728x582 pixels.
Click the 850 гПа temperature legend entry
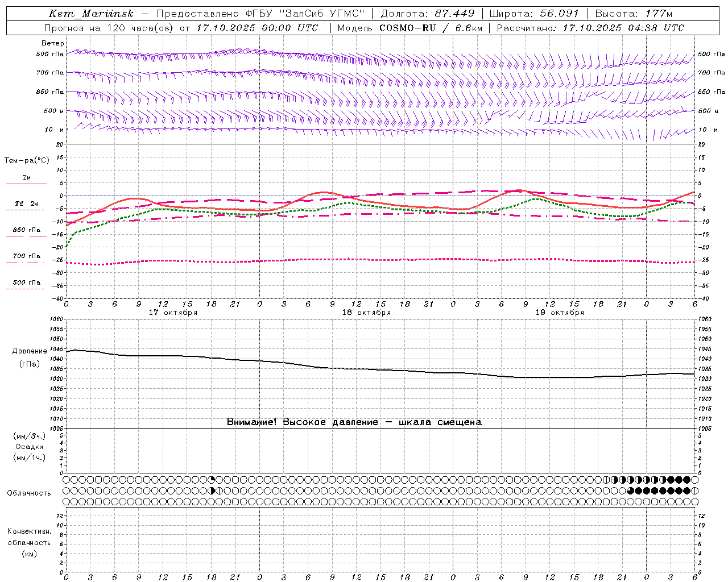[26, 230]
